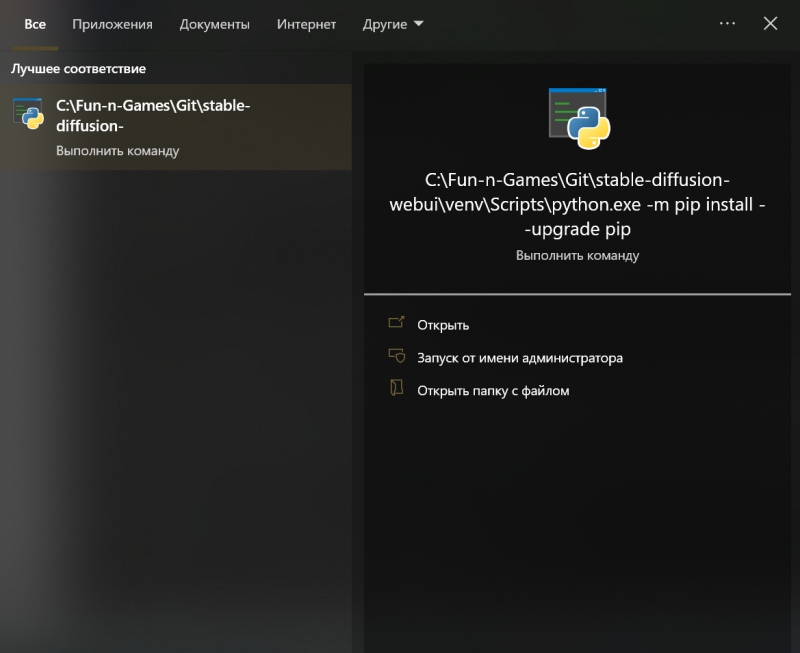The image size is (800, 653).
Task: Show results from "Интернет" tab
Action: click(x=306, y=24)
